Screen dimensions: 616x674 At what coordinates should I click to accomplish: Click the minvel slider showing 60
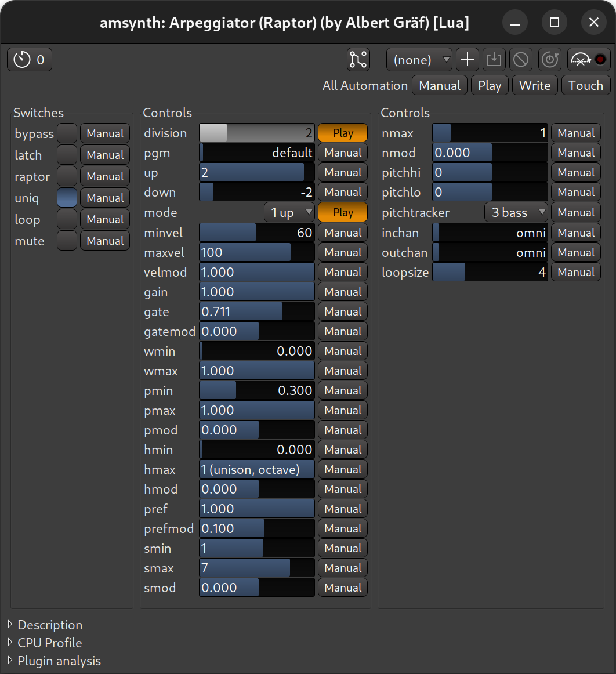(x=257, y=233)
